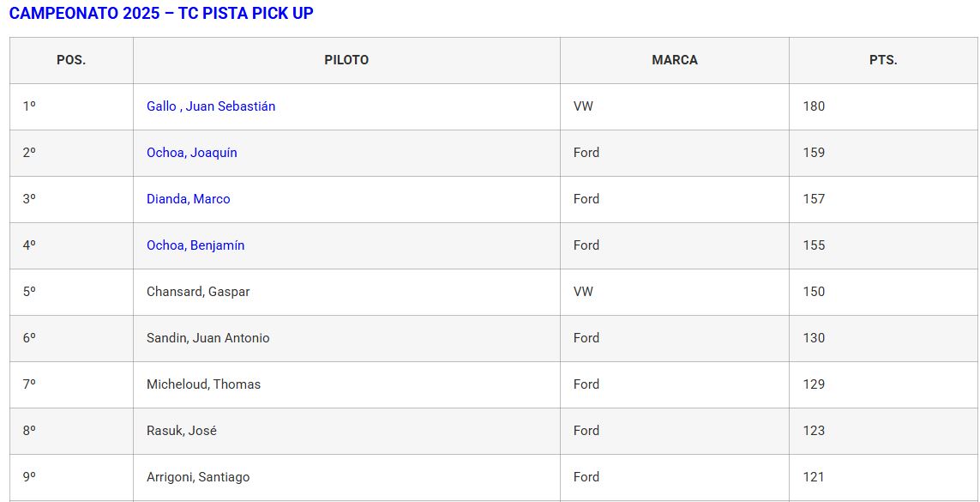This screenshot has height=502, width=980.
Task: Click the POS. column header
Action: point(71,60)
